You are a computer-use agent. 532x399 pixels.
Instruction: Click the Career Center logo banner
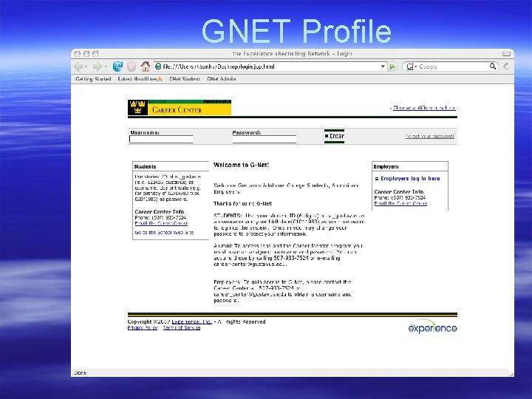(180, 108)
